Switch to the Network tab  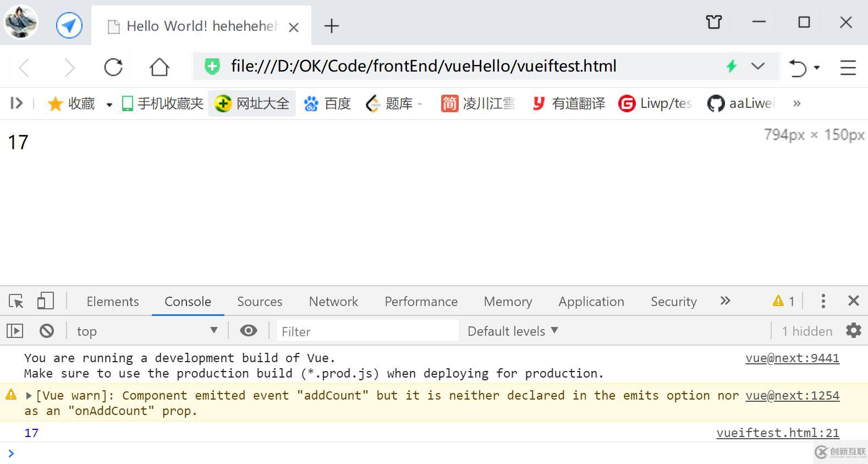pos(333,302)
